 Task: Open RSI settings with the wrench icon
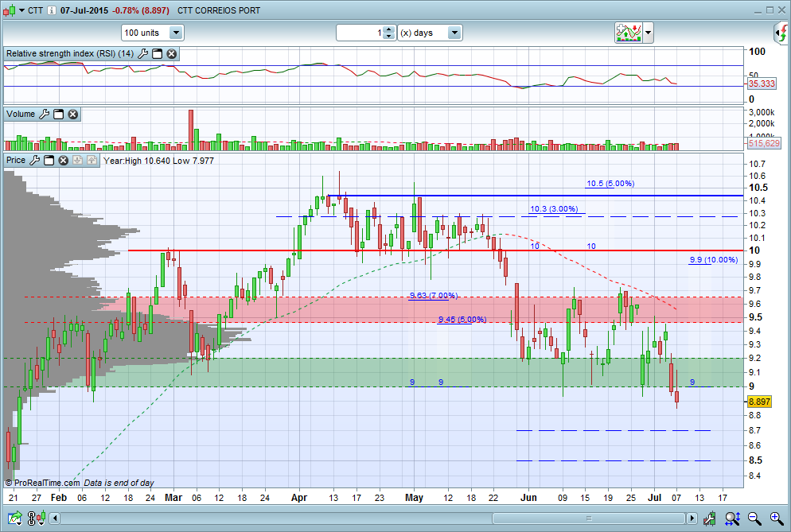[x=142, y=53]
